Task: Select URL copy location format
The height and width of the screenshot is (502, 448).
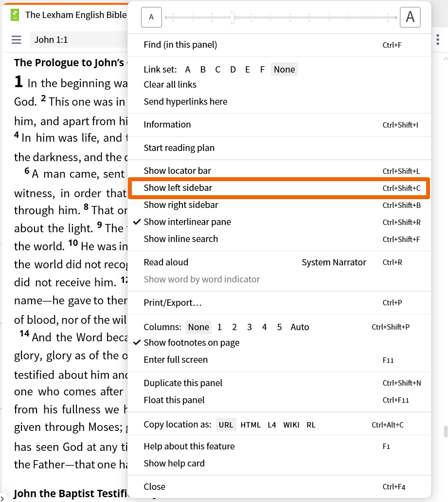Action: click(226, 425)
